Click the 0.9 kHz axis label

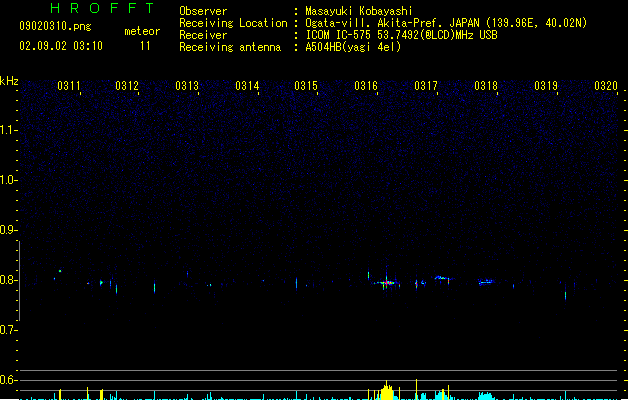[7, 230]
